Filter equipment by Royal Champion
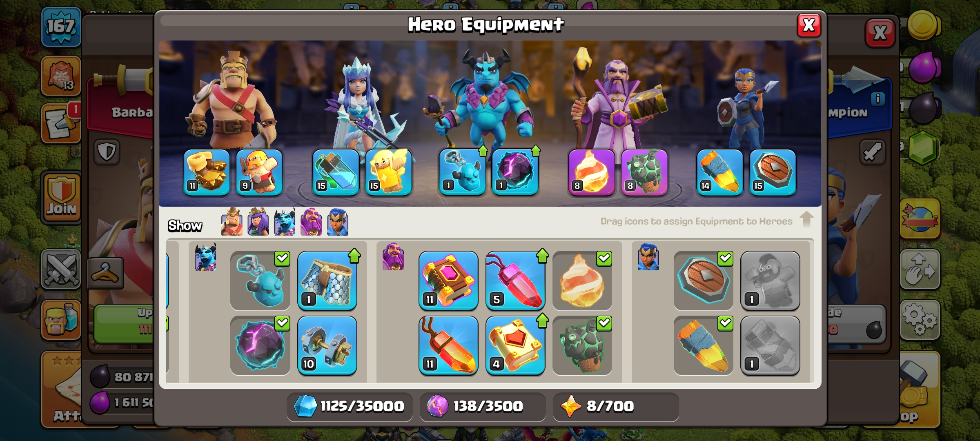The width and height of the screenshot is (980, 441). point(338,222)
